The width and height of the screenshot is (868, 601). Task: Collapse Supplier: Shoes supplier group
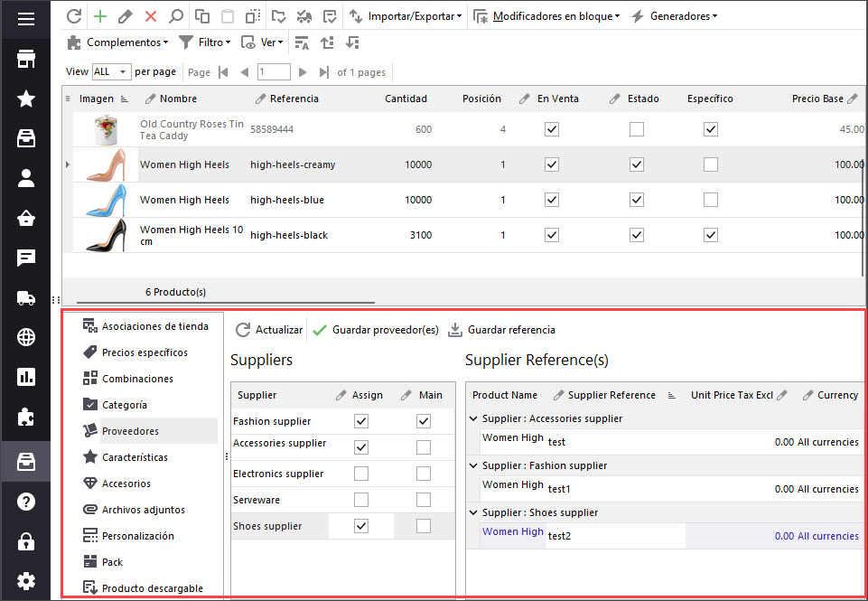coord(473,513)
